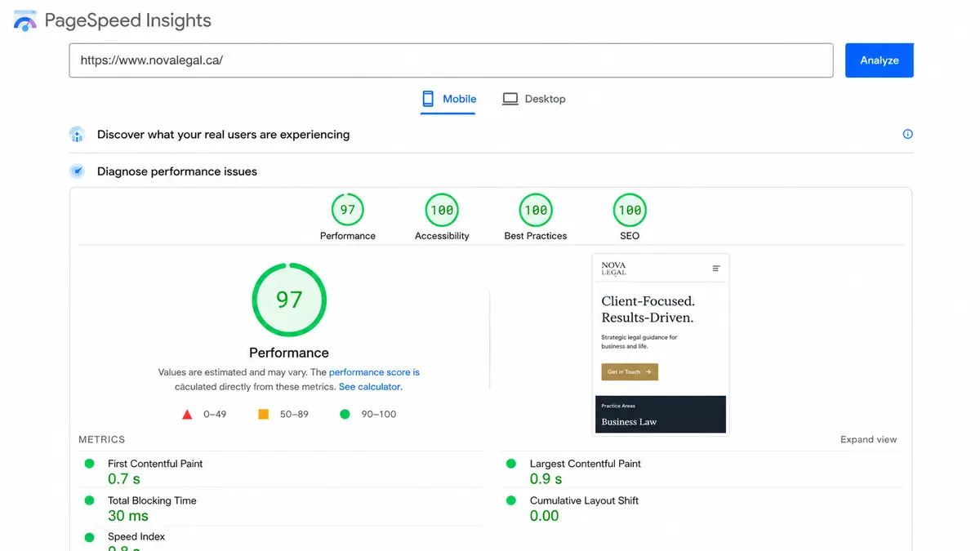Click the 0.9 s value
The image size is (980, 551).
[546, 479]
